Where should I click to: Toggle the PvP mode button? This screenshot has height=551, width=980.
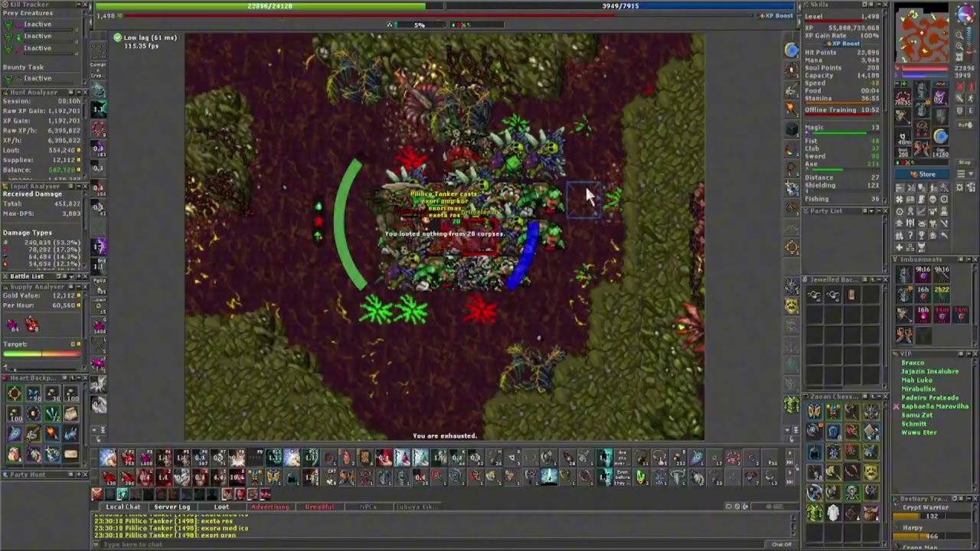pyautogui.click(x=965, y=125)
